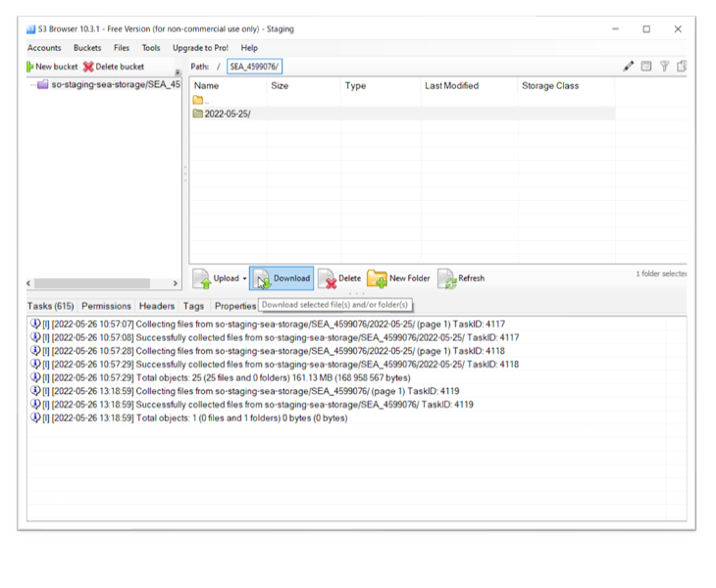Click the small bucket panel options arrow
The width and height of the screenshot is (716, 588).
(178, 73)
